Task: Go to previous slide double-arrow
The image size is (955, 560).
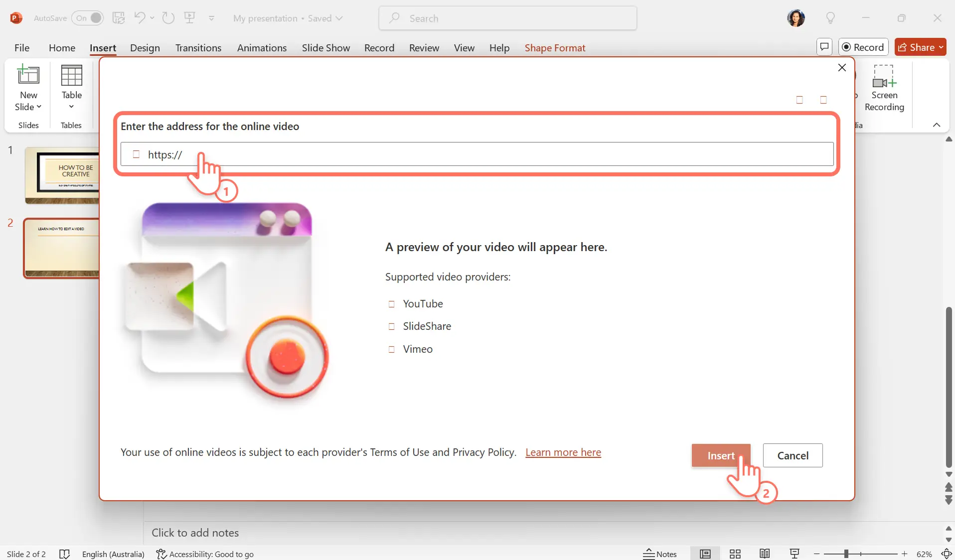Action: tap(949, 487)
